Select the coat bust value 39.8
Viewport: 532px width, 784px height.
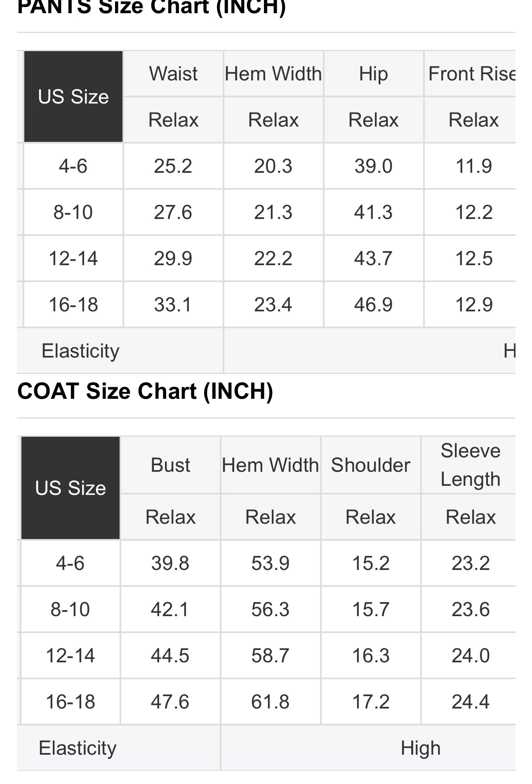[170, 563]
